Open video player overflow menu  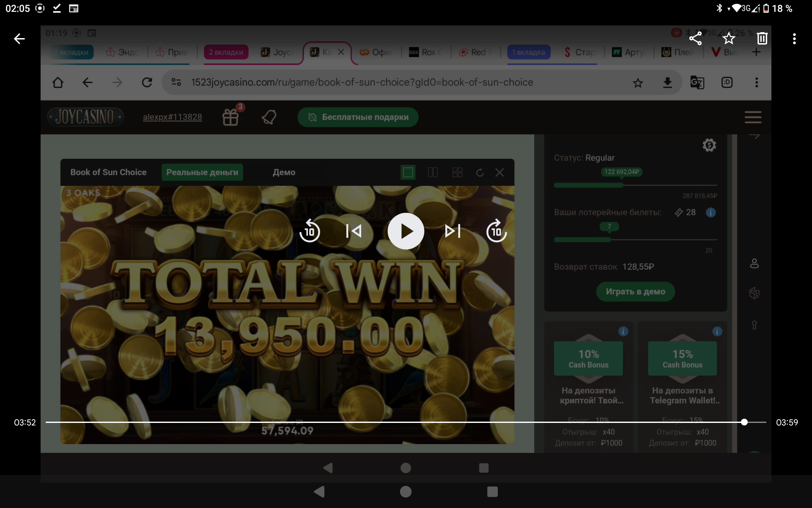tap(794, 39)
